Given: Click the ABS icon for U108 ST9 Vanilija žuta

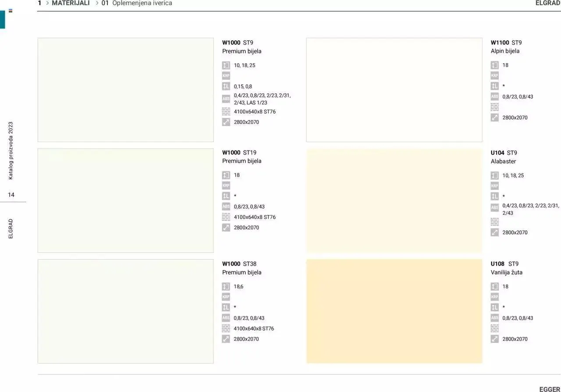Looking at the screenshot, I should pyautogui.click(x=494, y=318).
